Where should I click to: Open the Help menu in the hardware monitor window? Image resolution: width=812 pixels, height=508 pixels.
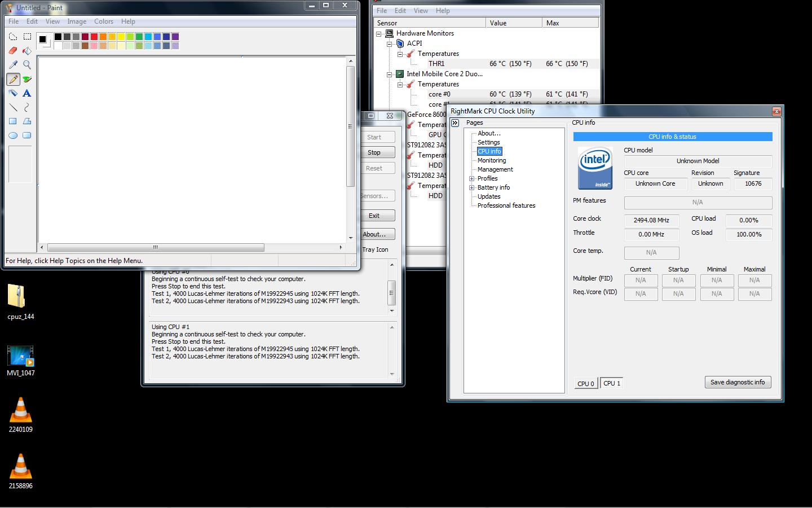click(443, 11)
